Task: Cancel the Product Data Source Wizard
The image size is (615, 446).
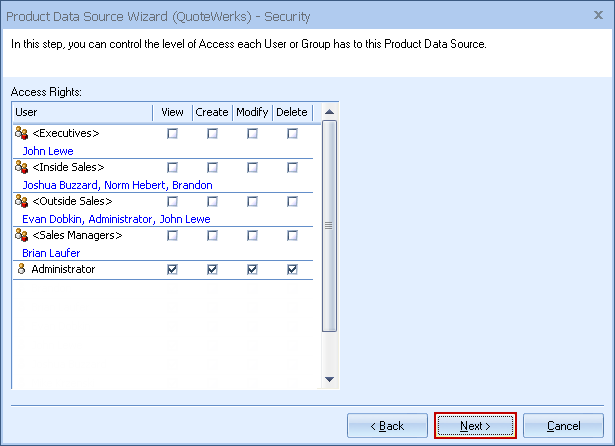Action: coord(563,426)
